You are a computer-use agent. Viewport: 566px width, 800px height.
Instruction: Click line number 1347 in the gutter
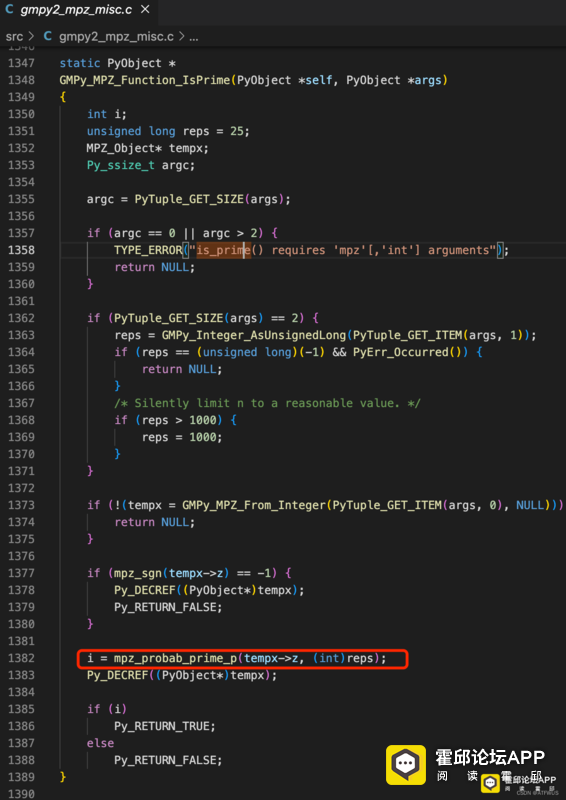(21, 63)
